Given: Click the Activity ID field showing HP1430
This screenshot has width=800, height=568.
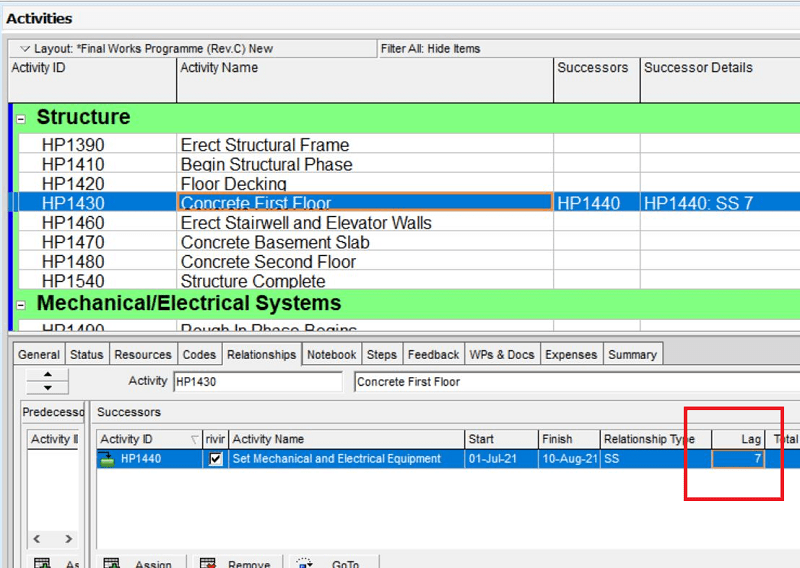Looking at the screenshot, I should tap(258, 382).
